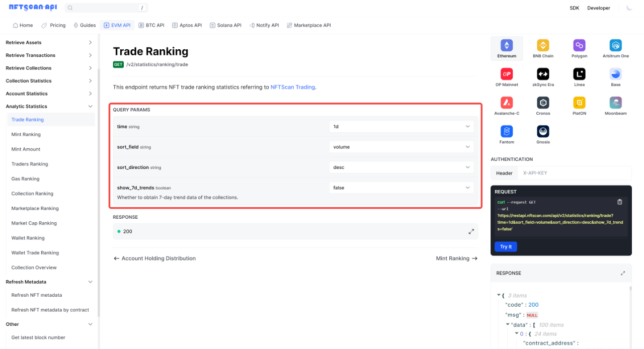The image size is (644, 349).
Task: Select the GET method badge
Action: pyautogui.click(x=118, y=64)
